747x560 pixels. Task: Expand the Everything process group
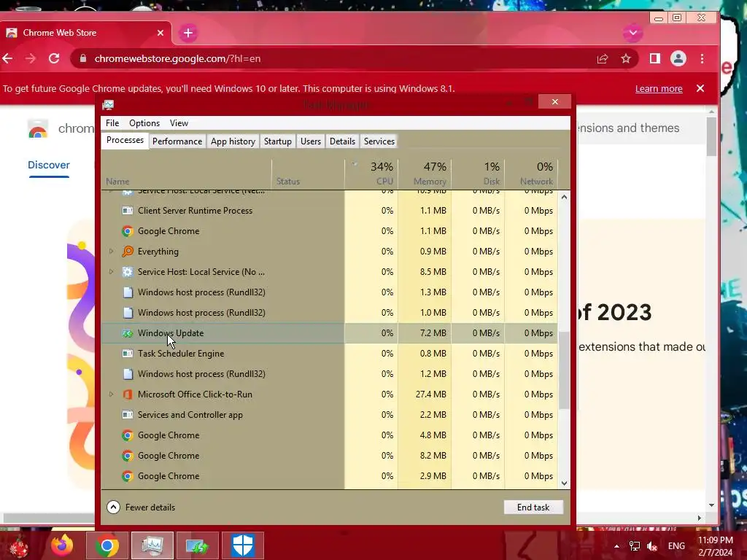tap(111, 252)
